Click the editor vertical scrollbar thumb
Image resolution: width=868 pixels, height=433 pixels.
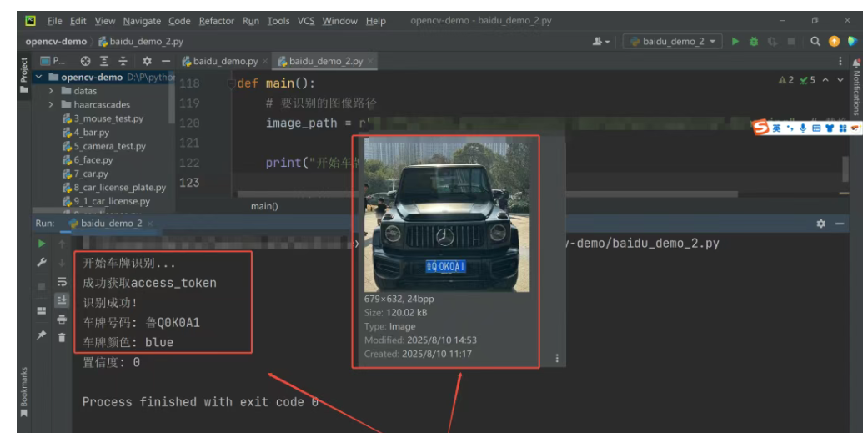tap(845, 169)
